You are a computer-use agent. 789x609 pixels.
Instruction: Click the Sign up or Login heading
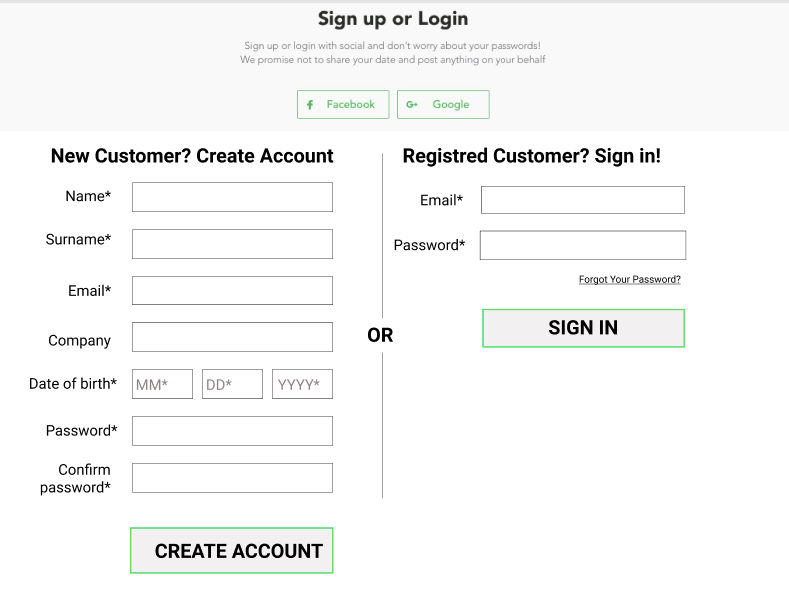393,19
